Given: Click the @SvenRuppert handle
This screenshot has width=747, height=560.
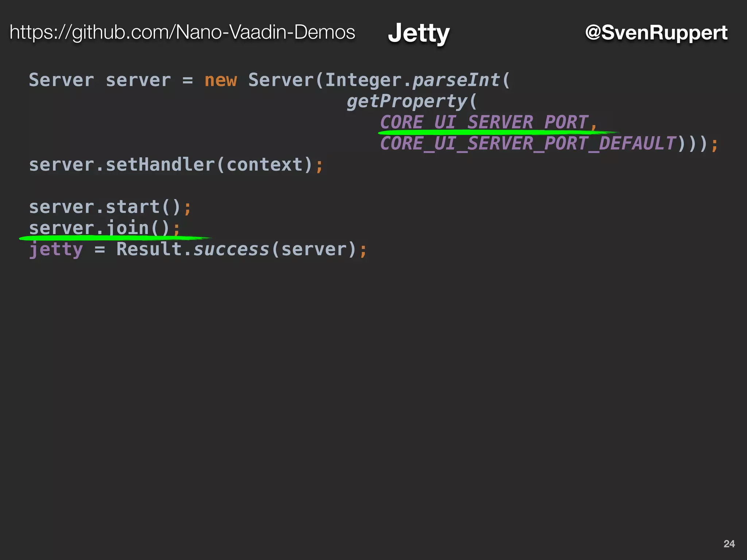Looking at the screenshot, I should 656,32.
